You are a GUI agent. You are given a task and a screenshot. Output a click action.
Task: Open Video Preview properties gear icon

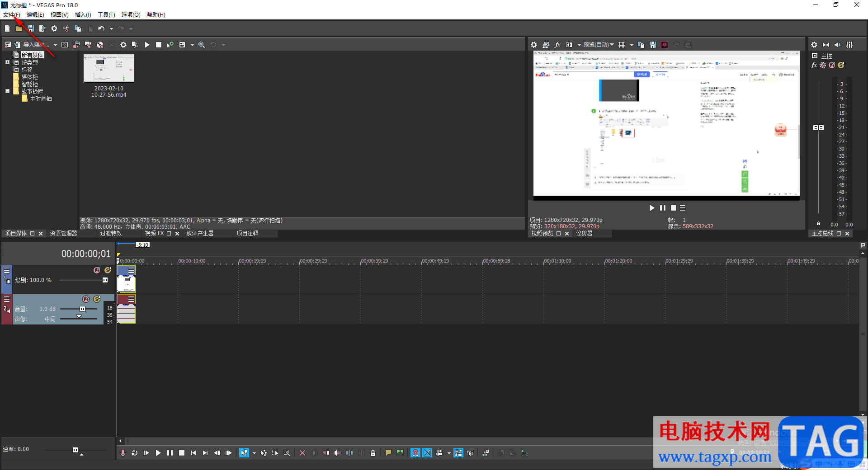pos(534,45)
